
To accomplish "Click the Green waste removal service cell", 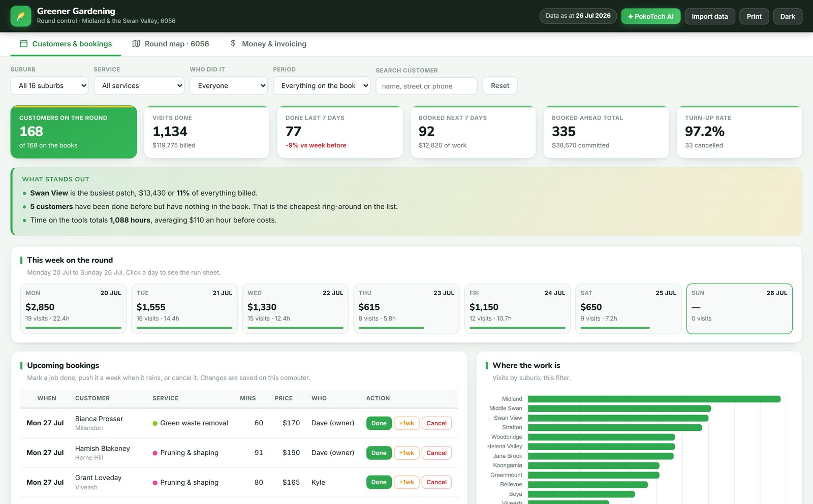I will pos(190,423).
